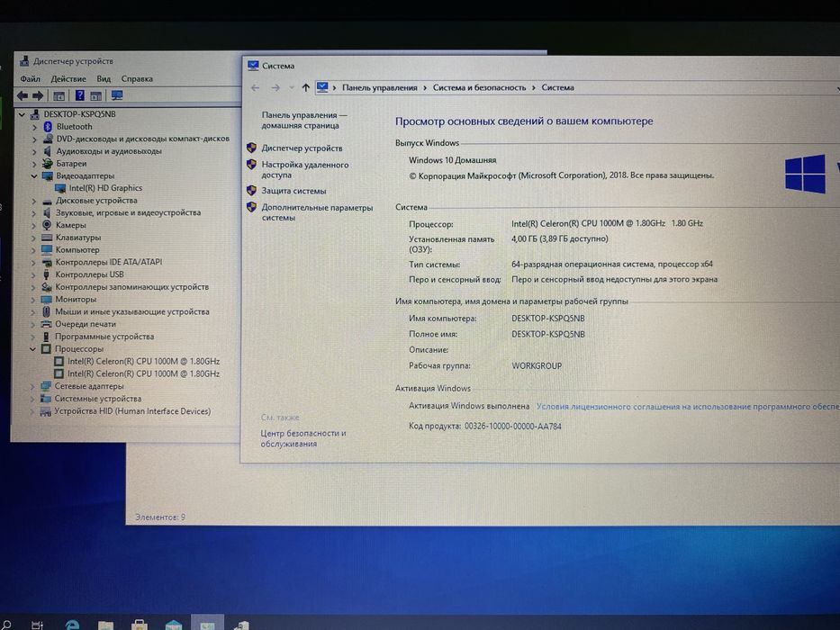Image resolution: width=840 pixels, height=630 pixels.
Task: Click Система breadcrumb at address bar end
Action: pos(557,87)
